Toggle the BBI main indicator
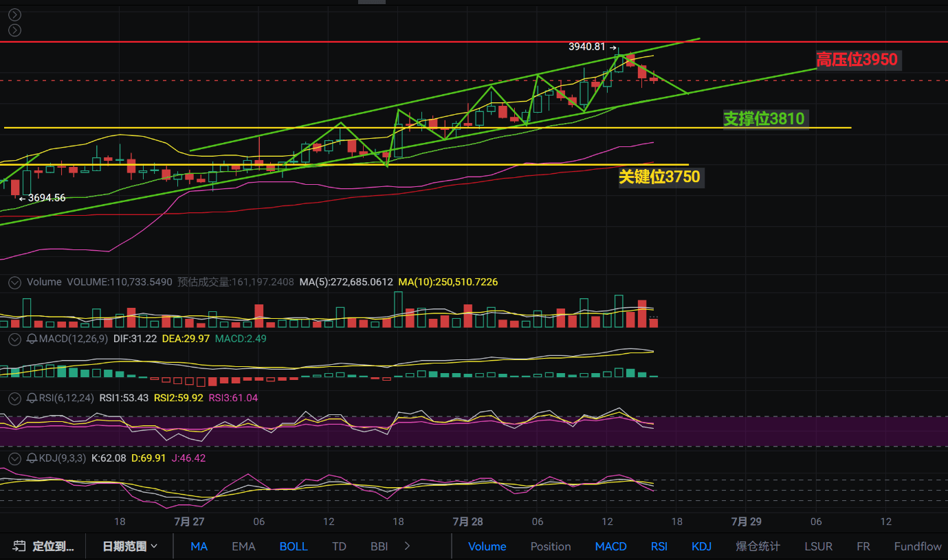 [379, 547]
